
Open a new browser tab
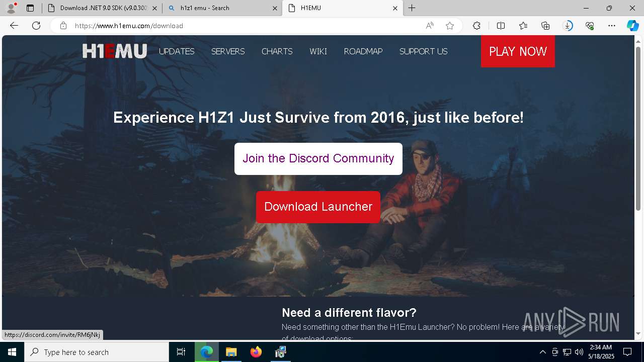(412, 8)
